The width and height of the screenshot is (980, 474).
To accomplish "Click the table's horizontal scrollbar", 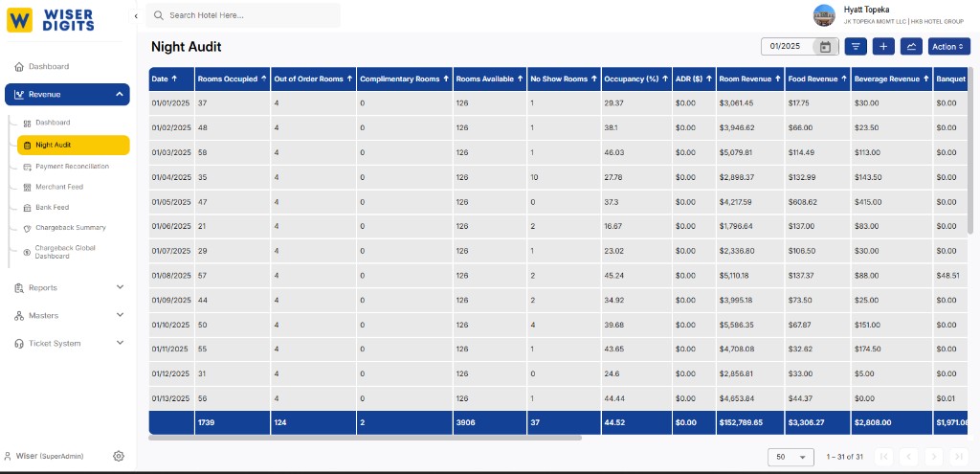I will pyautogui.click(x=365, y=438).
